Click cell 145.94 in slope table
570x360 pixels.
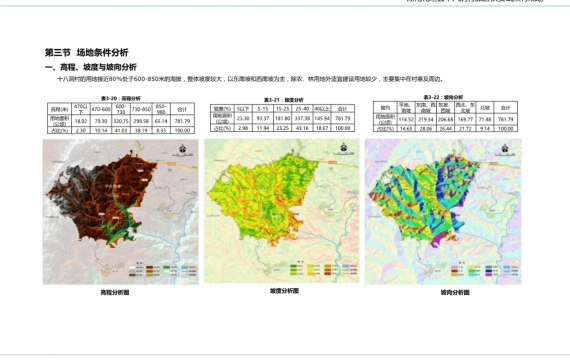tap(322, 119)
